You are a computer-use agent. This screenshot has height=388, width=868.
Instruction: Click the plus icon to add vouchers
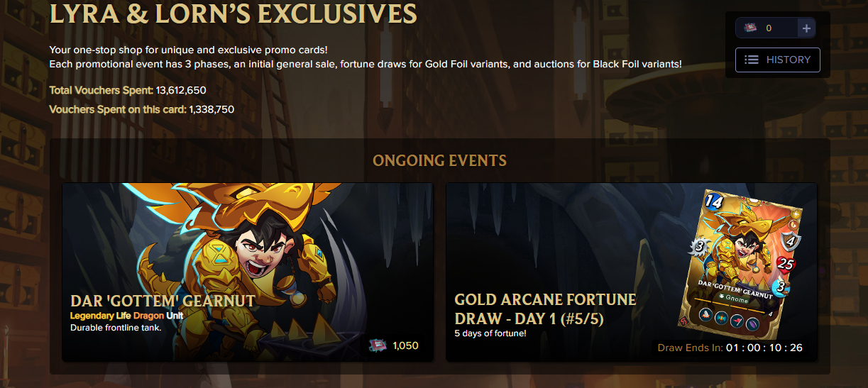click(806, 28)
